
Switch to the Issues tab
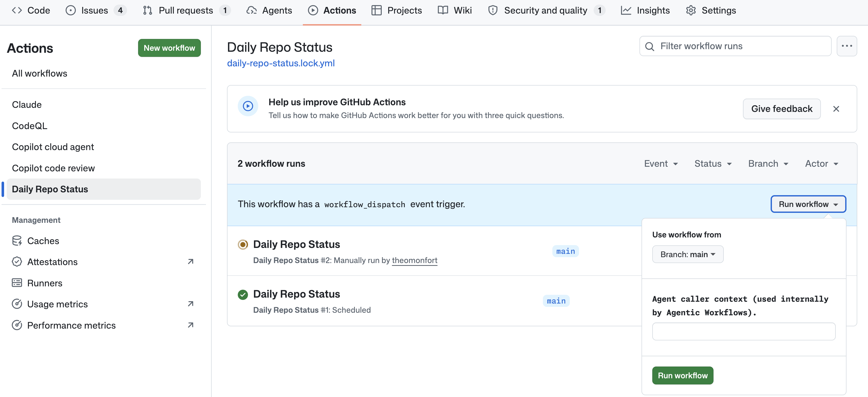96,11
